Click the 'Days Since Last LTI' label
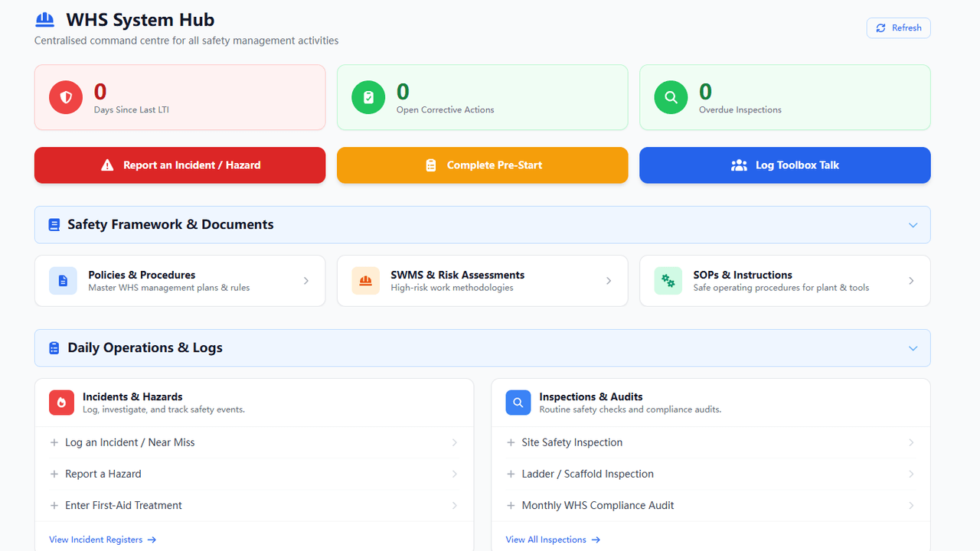 (132, 109)
